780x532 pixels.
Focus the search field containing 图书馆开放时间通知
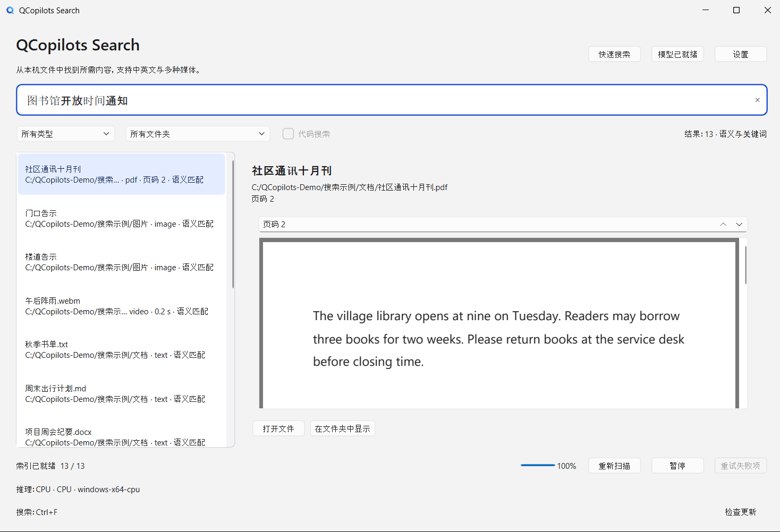point(392,100)
